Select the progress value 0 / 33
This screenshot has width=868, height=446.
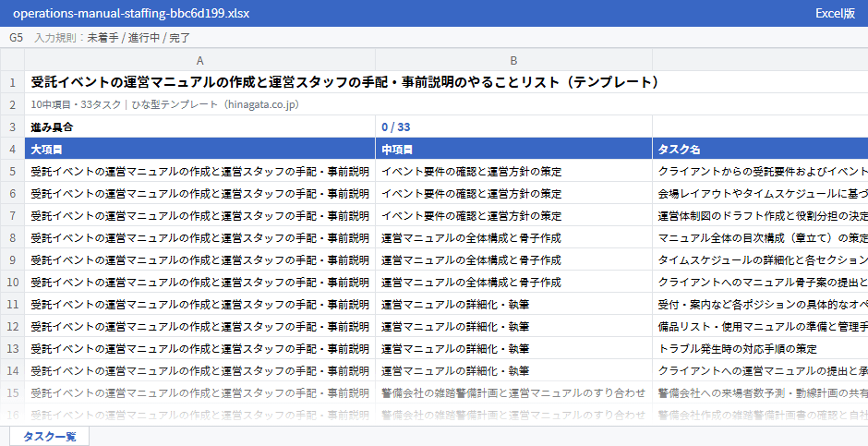point(513,127)
